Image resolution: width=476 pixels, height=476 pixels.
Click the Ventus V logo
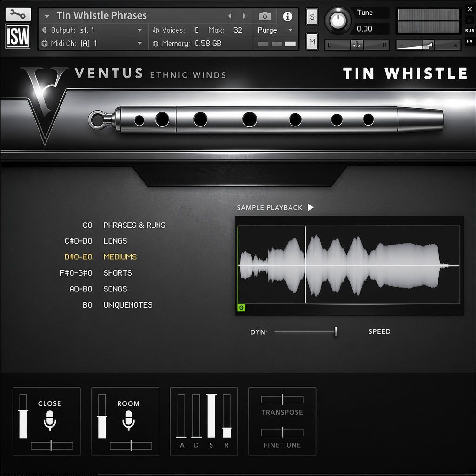44,106
